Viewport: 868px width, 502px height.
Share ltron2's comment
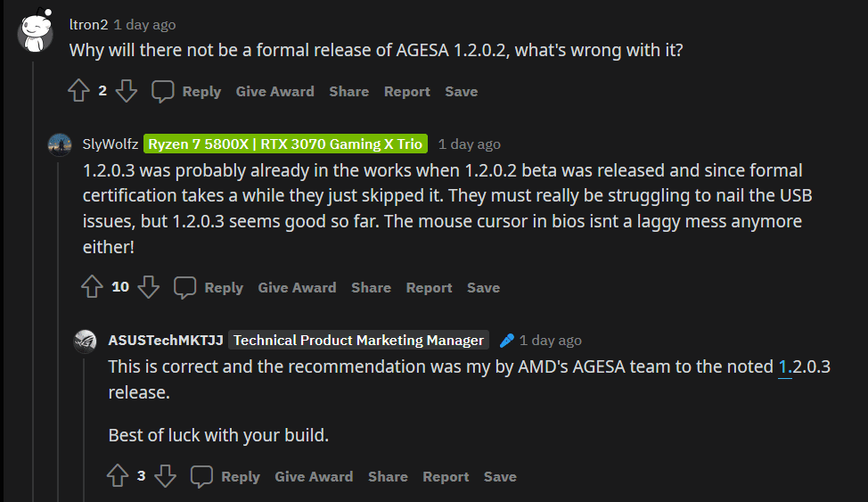tap(348, 91)
